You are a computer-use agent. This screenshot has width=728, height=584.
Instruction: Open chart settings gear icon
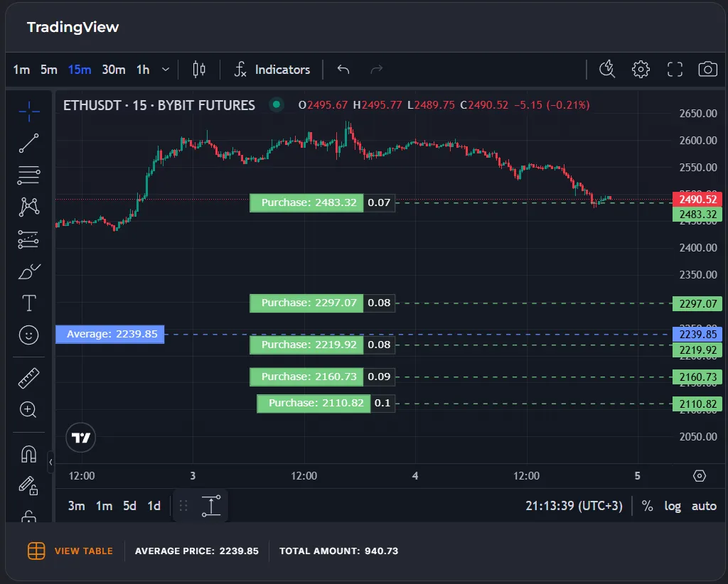[x=641, y=69]
